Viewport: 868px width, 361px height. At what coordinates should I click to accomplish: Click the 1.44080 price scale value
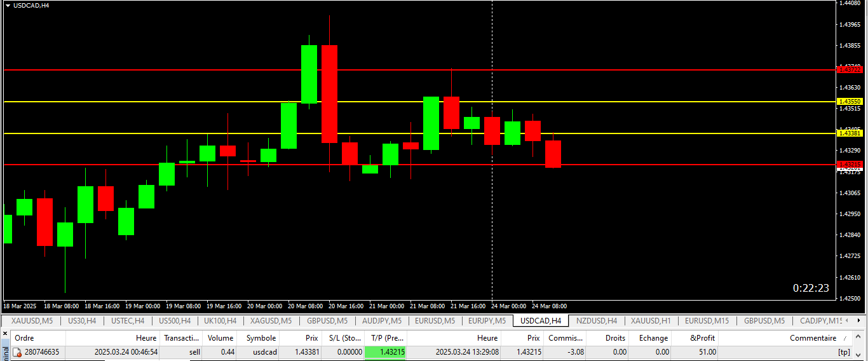pos(851,3)
